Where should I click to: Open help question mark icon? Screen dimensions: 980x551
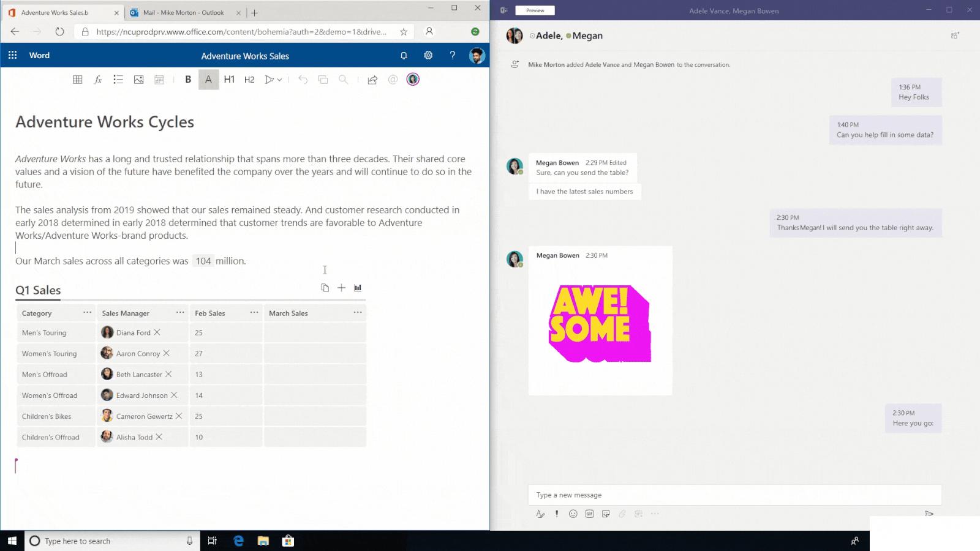pyautogui.click(x=453, y=55)
